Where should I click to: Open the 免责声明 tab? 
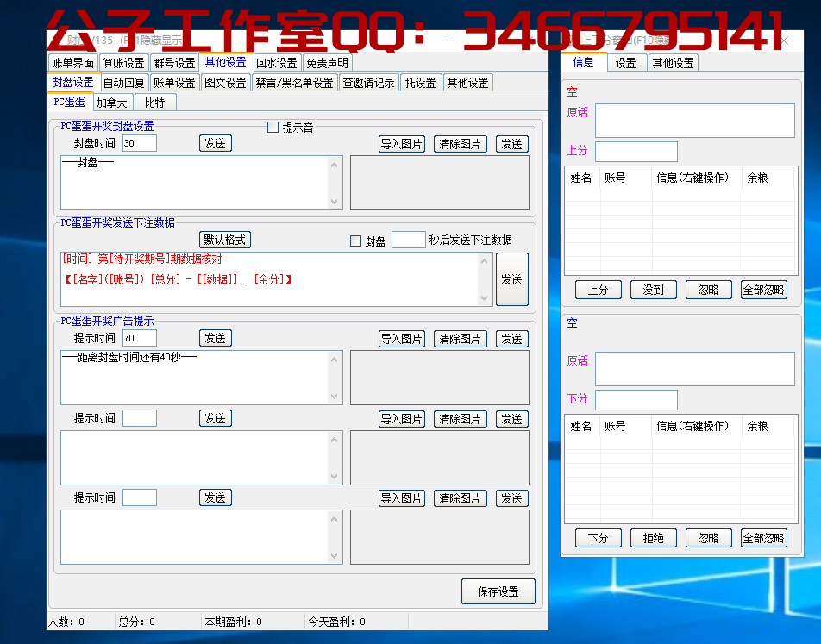click(327, 63)
